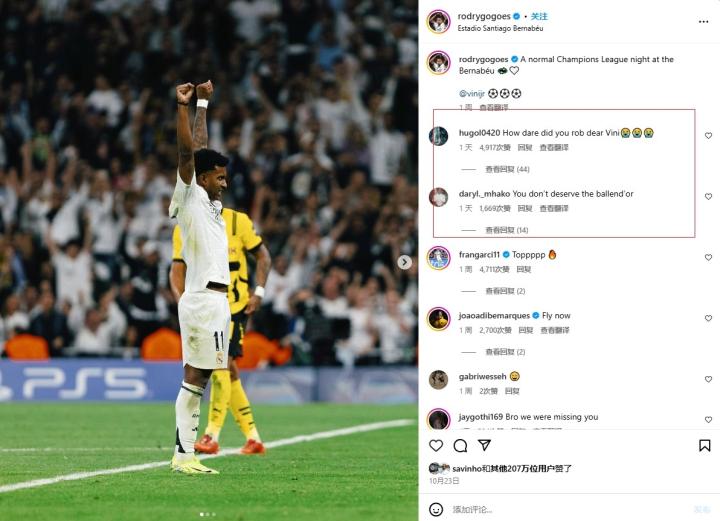Image resolution: width=720 pixels, height=521 pixels.
Task: Focus the add comment input field
Action: tap(569, 509)
